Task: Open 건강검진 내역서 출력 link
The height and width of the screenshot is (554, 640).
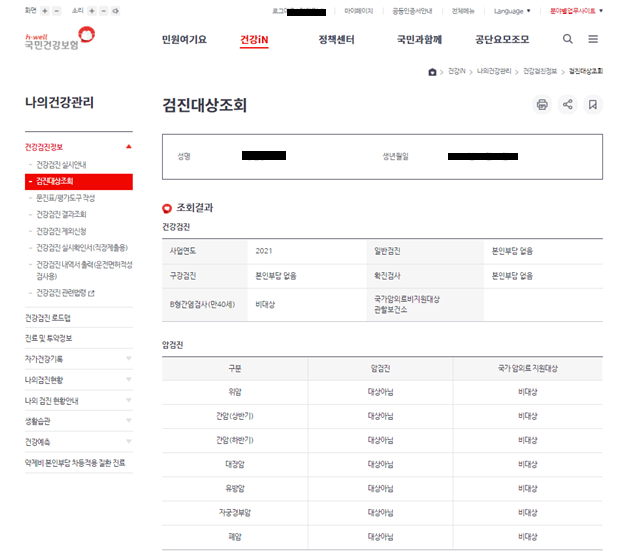Action: (84, 270)
